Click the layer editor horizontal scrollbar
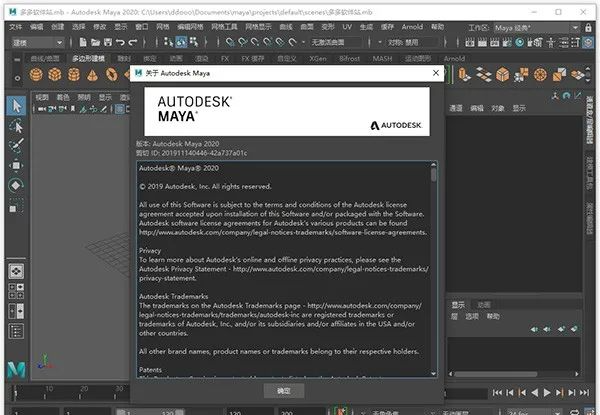The height and width of the screenshot is (415, 600). [496, 374]
